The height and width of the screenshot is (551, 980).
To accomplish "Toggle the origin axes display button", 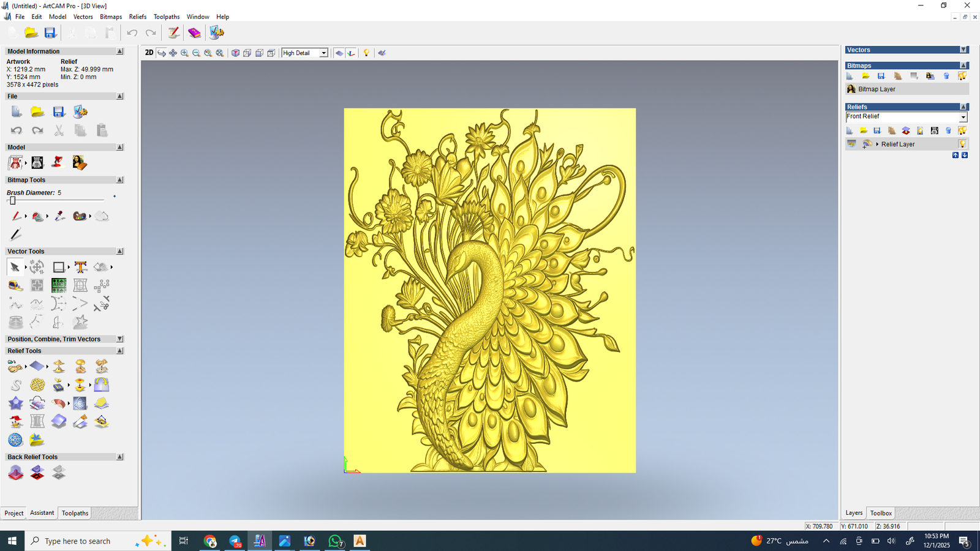I will (x=351, y=53).
